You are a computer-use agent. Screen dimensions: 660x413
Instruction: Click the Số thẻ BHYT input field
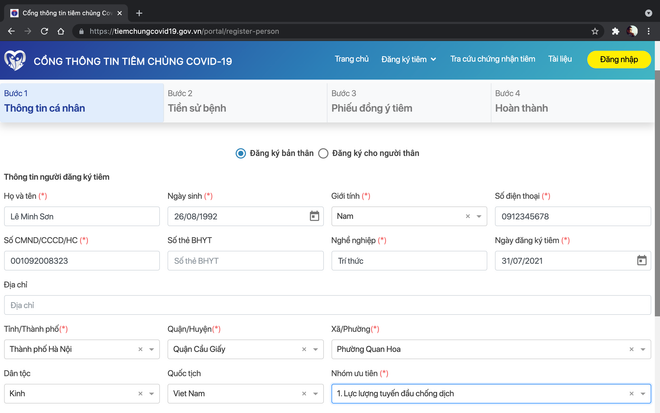click(x=245, y=261)
